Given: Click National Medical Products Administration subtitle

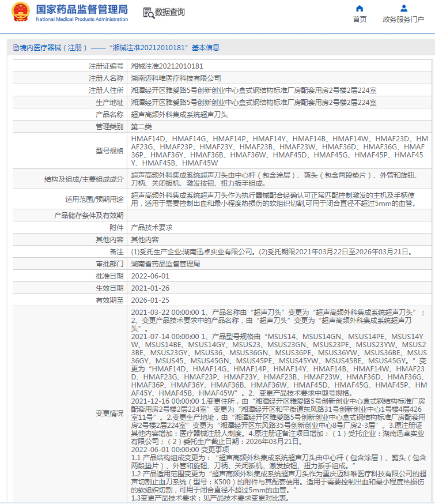Looking at the screenshot, I should [82, 19].
